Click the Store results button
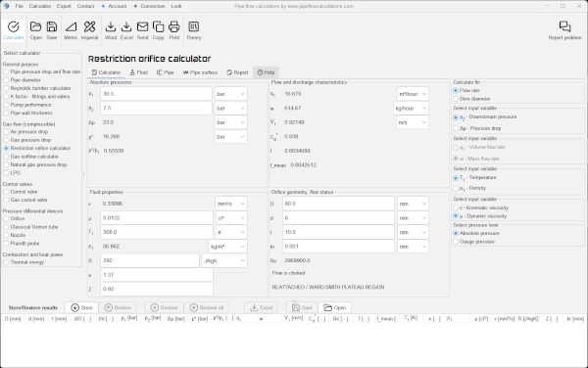The height and width of the screenshot is (368, 588). [81, 307]
